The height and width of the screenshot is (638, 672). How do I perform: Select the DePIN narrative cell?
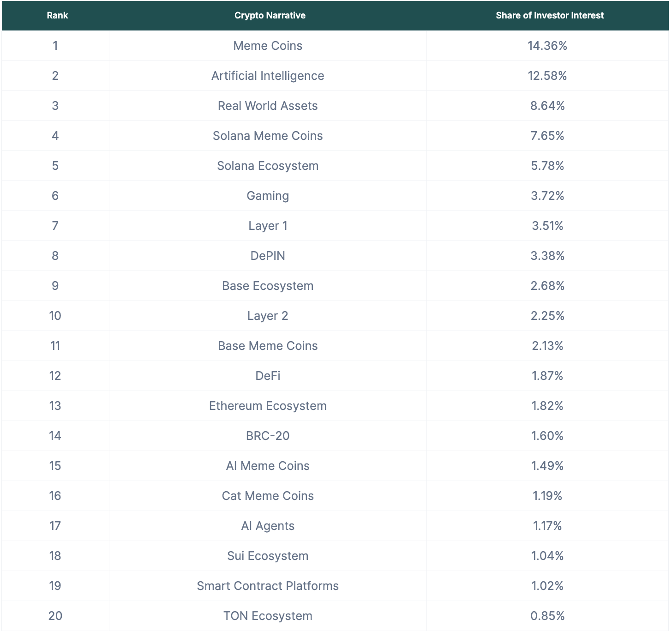pos(268,256)
